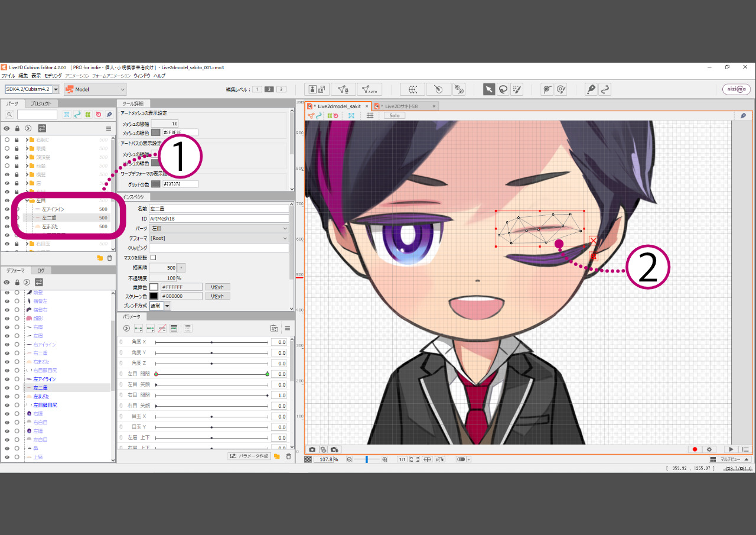Create a warp deformer from toolbar
Image resolution: width=756 pixels, height=535 pixels.
413,89
